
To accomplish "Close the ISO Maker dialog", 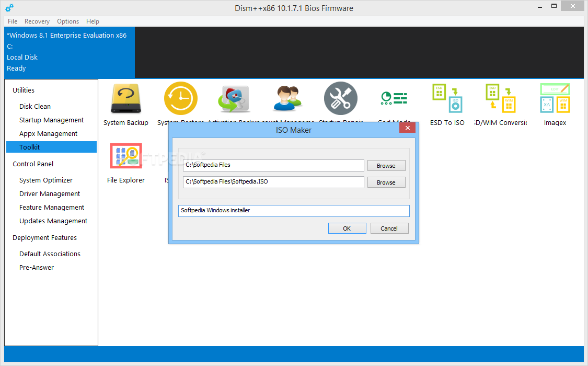I will 407,128.
